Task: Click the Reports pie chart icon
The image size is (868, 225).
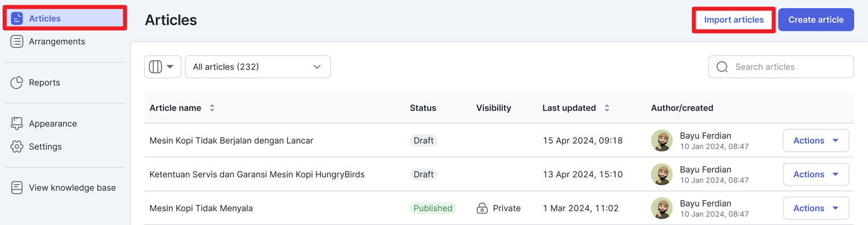Action: (17, 83)
